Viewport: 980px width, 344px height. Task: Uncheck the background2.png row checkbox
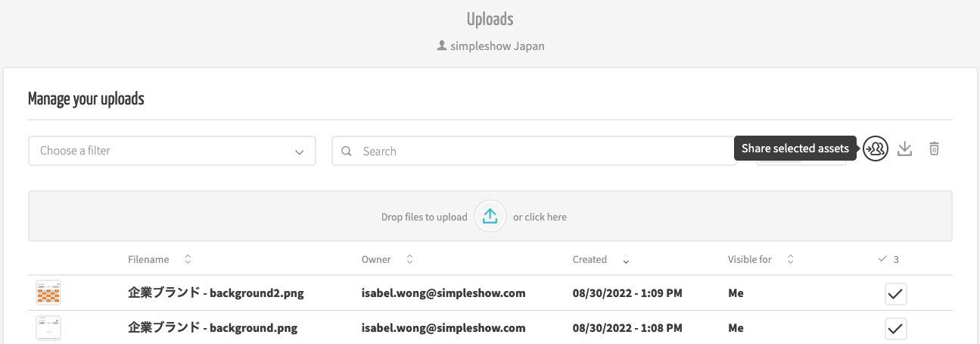(896, 294)
